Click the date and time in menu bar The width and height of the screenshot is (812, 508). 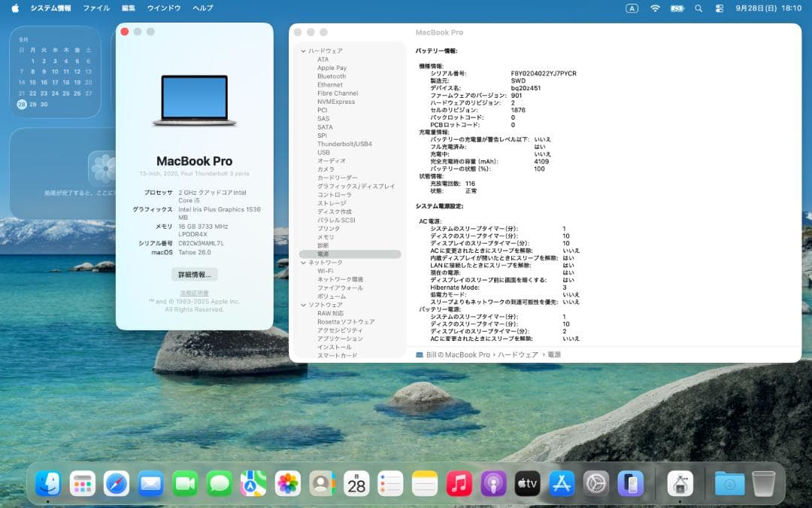tap(768, 8)
